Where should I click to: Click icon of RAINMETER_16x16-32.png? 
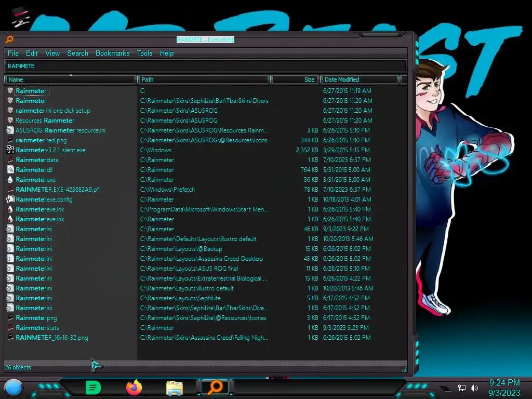(10, 337)
